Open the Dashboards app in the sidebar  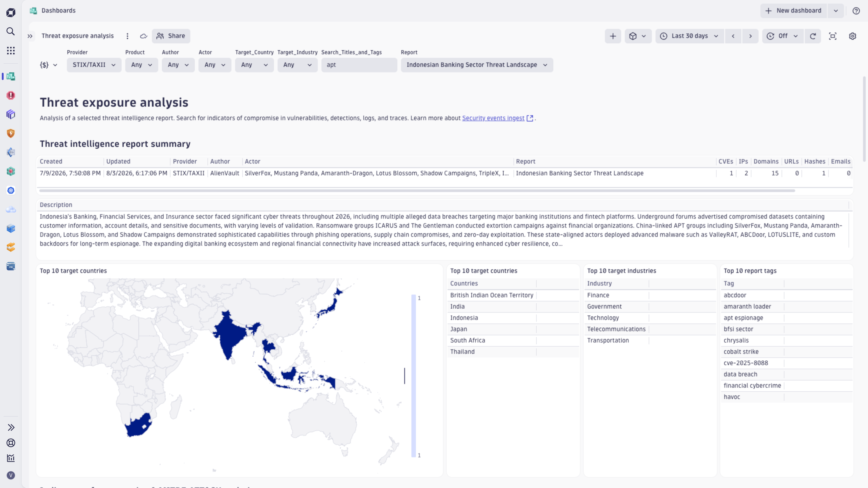(11, 76)
